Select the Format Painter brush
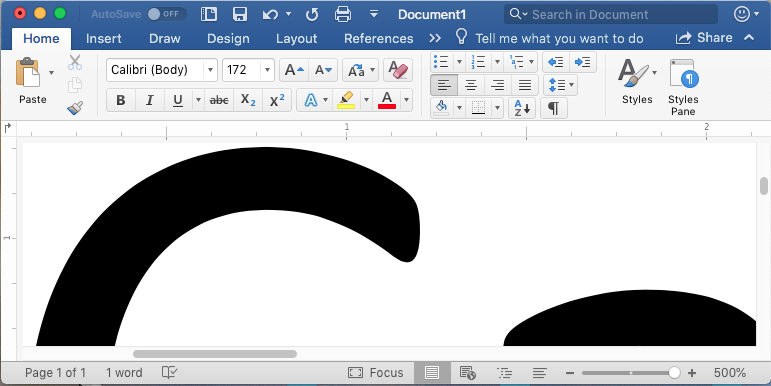This screenshot has height=386, width=771. [75, 108]
